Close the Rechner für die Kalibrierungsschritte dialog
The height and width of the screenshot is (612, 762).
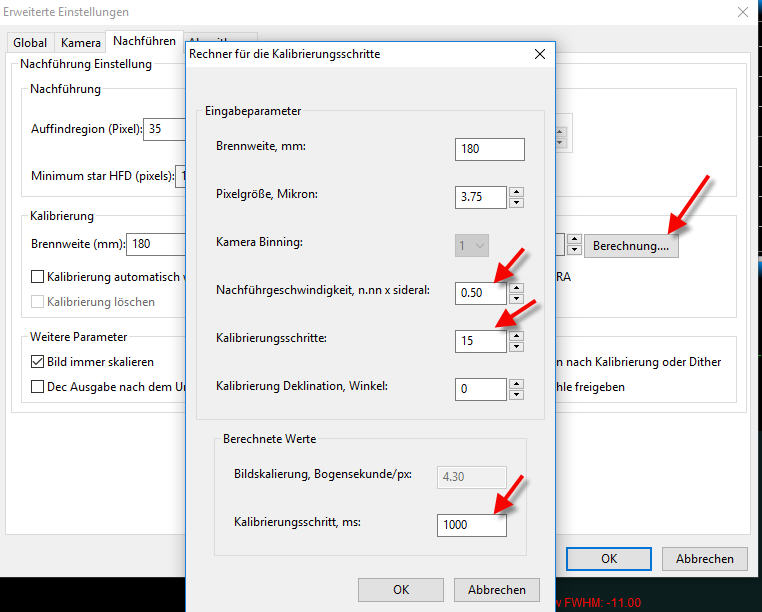pos(539,53)
